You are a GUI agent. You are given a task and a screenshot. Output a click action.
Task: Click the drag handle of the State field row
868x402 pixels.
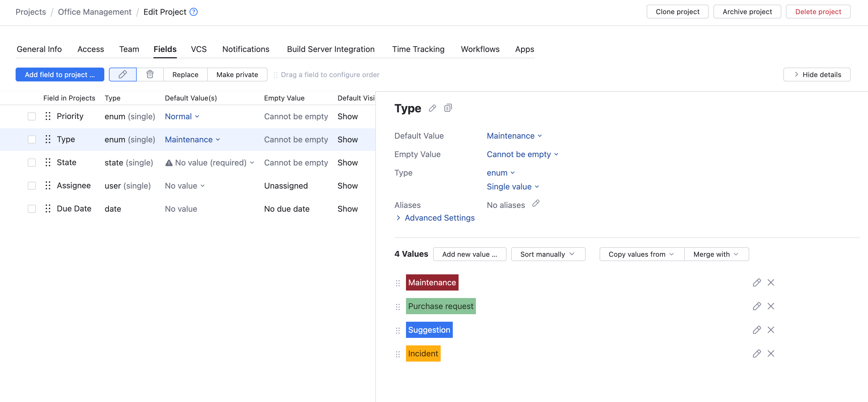pos(48,163)
